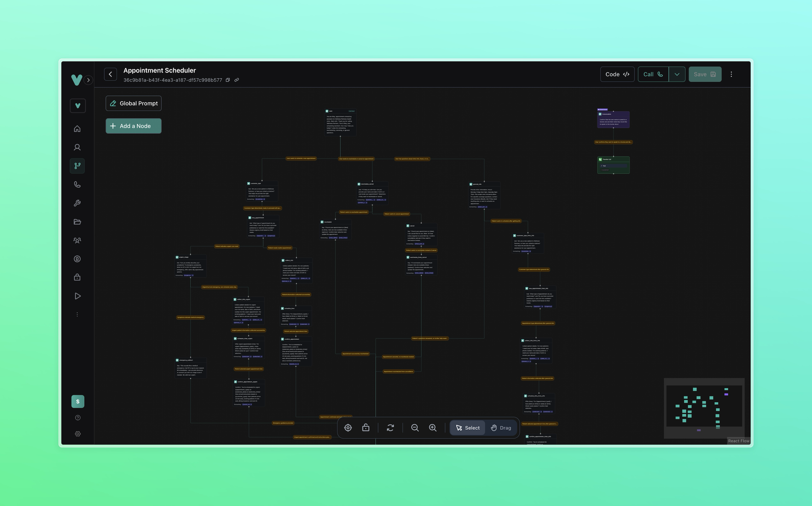The image size is (812, 506).
Task: Open the tools wrench icon in the sidebar
Action: [77, 203]
